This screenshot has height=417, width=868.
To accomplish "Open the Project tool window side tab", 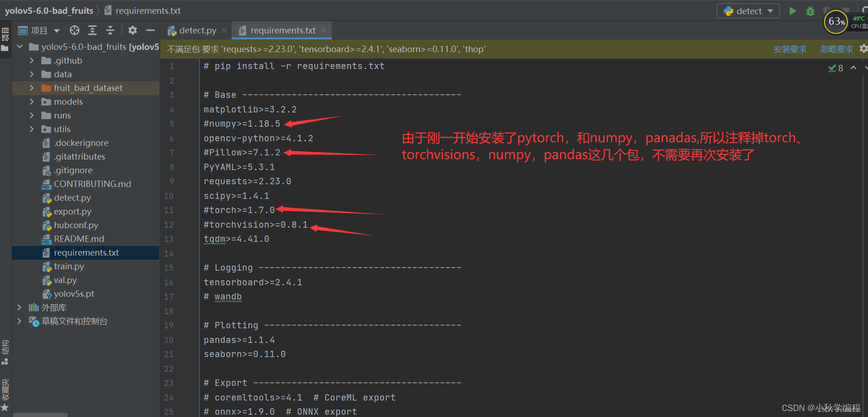I will point(5,39).
